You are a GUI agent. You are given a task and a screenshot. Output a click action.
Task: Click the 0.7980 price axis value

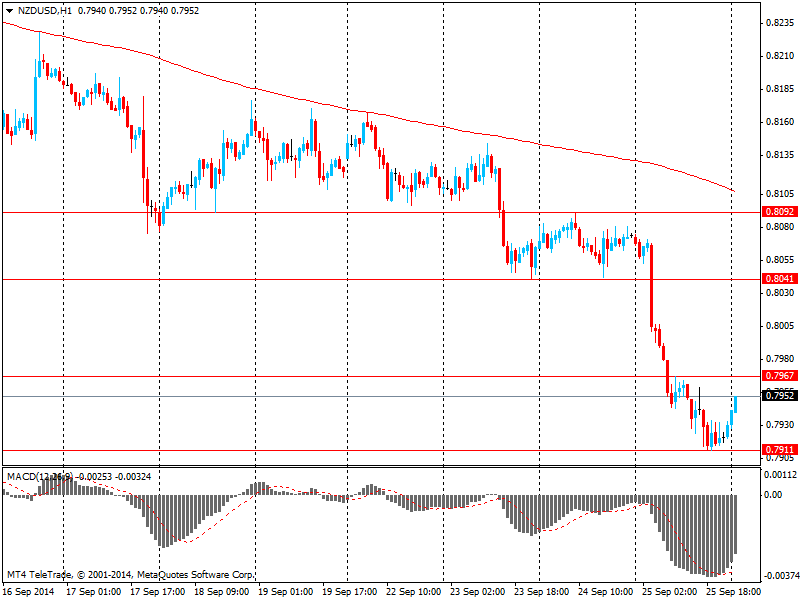coord(781,359)
